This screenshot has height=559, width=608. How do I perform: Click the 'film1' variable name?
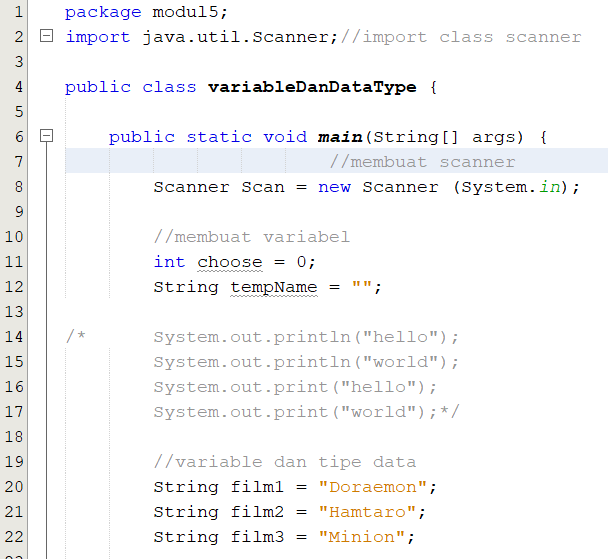[257, 487]
